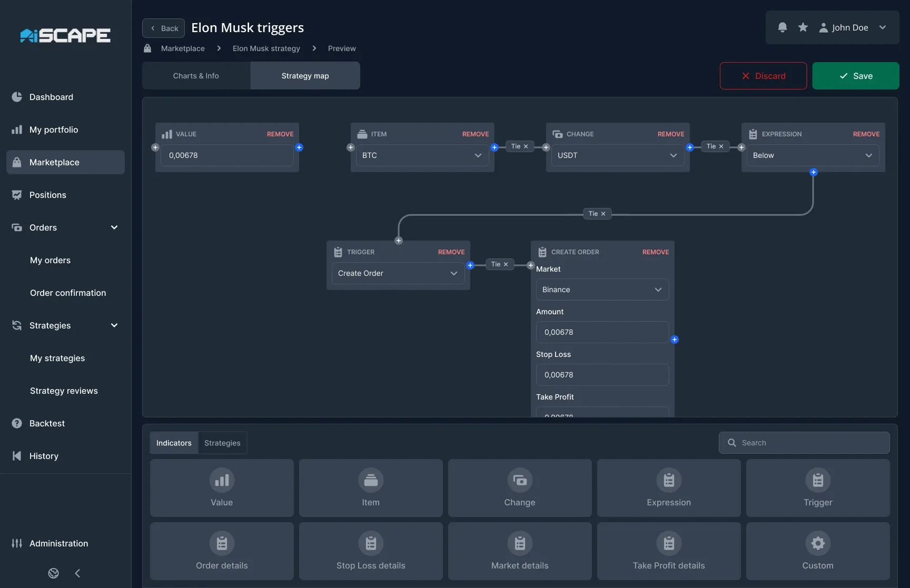Open the Below expression dropdown

(813, 155)
